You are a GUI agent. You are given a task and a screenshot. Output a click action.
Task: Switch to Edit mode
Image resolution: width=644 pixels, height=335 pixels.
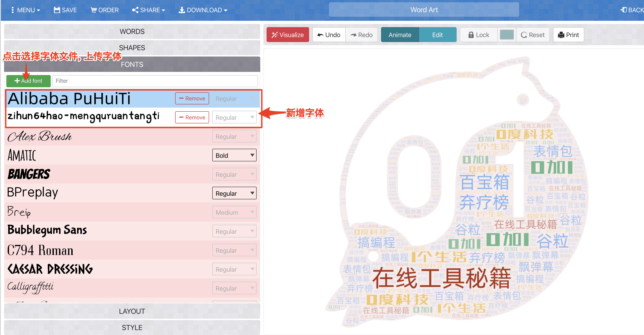[x=437, y=35]
